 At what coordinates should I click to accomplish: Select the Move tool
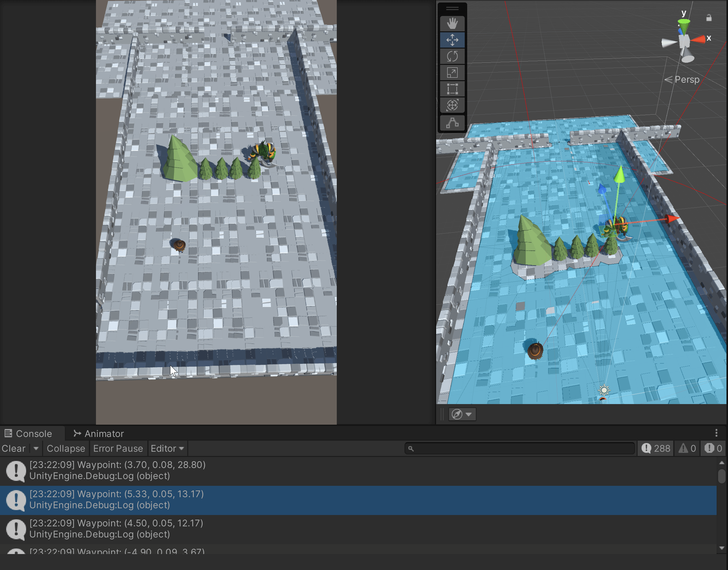tap(452, 40)
